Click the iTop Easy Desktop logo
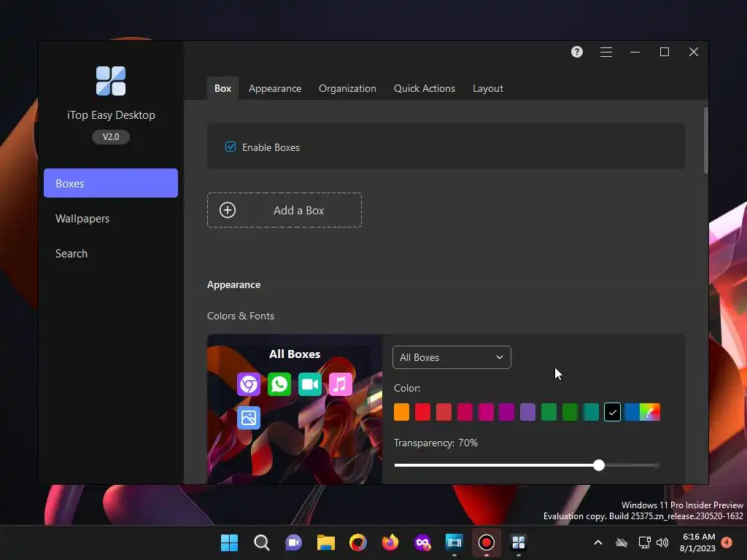747x560 pixels. (111, 81)
